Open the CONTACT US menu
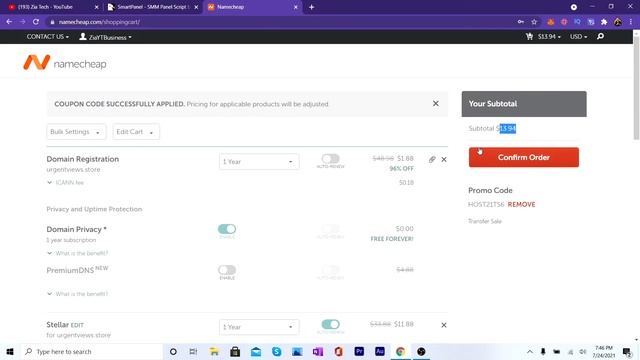640x360 pixels. [x=47, y=37]
